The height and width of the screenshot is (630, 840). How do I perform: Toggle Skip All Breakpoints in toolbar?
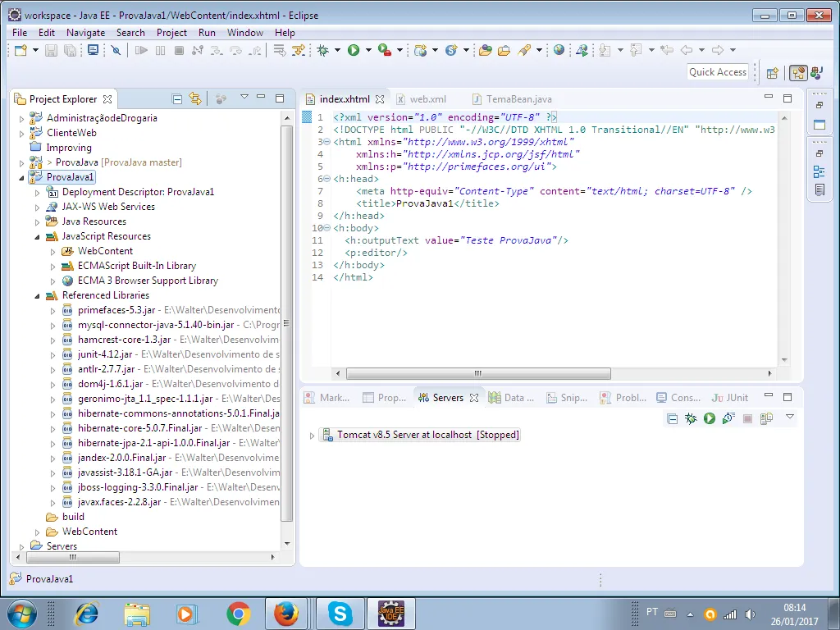pos(116,50)
